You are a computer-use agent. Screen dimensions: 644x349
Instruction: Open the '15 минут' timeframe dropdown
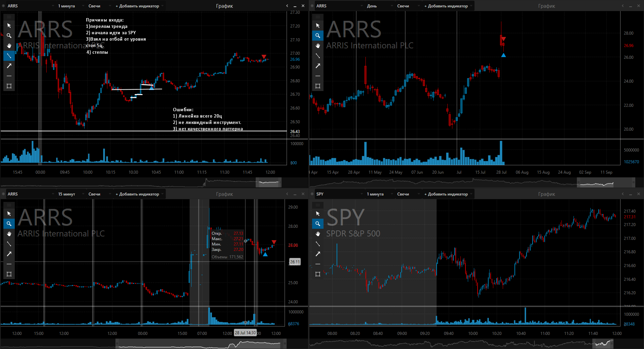(x=70, y=194)
